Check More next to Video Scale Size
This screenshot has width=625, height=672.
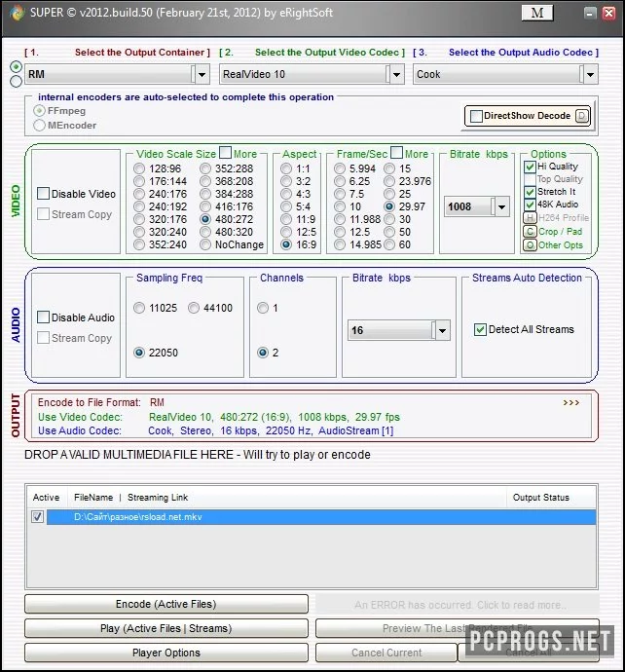coord(225,153)
